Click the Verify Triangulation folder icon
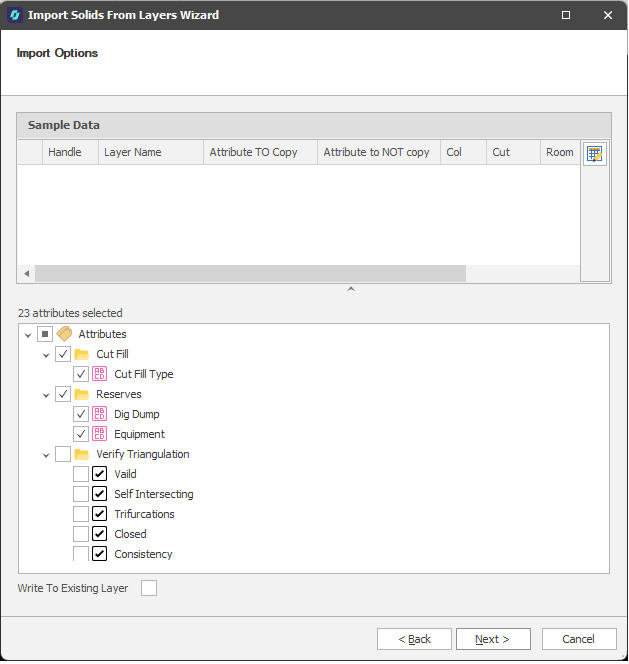 (82, 454)
